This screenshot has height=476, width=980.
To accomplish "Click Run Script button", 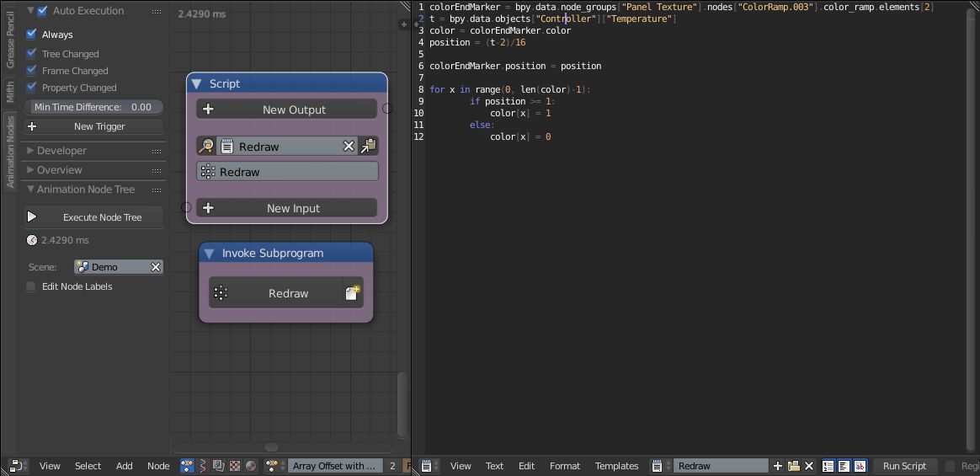I will click(904, 465).
